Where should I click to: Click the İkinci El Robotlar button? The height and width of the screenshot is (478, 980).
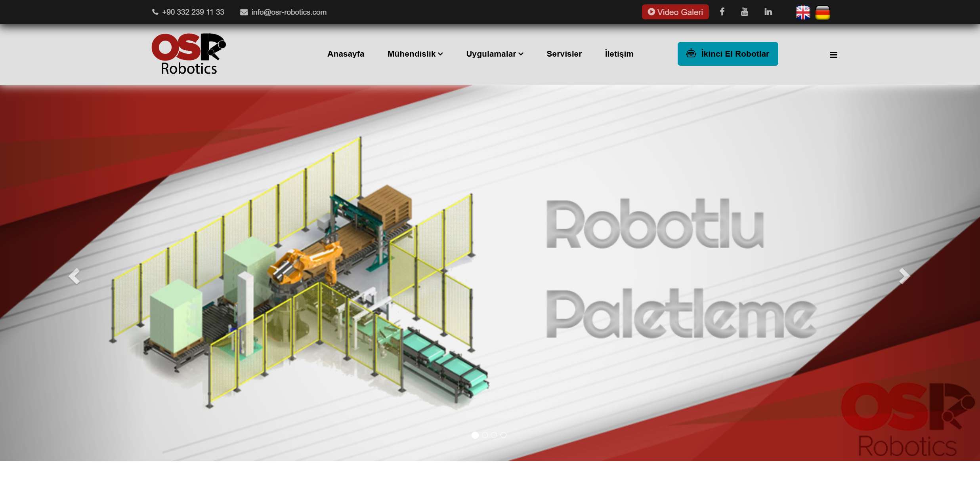(728, 53)
